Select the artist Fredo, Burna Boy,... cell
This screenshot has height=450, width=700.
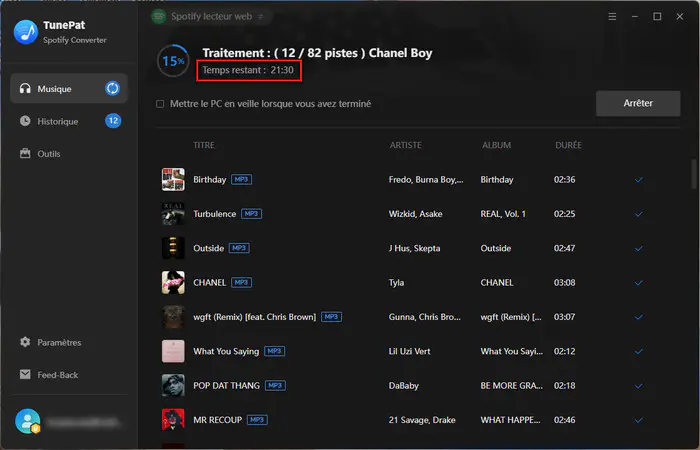(426, 179)
